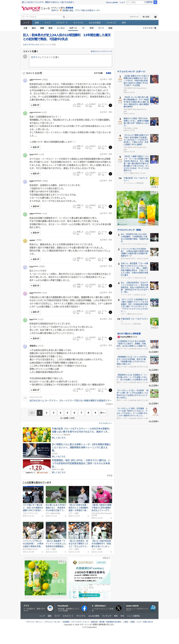Expand 返信0件 on tyb's comment

(x=35, y=206)
